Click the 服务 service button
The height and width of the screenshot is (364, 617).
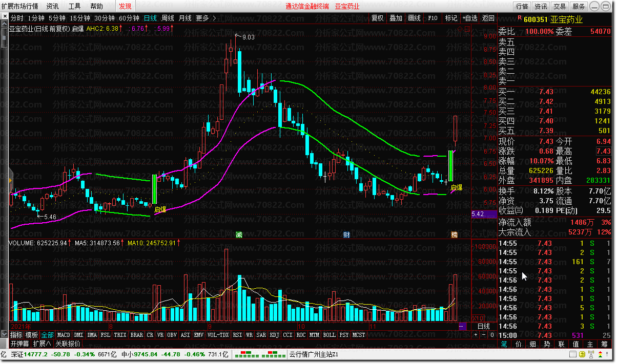[579, 6]
